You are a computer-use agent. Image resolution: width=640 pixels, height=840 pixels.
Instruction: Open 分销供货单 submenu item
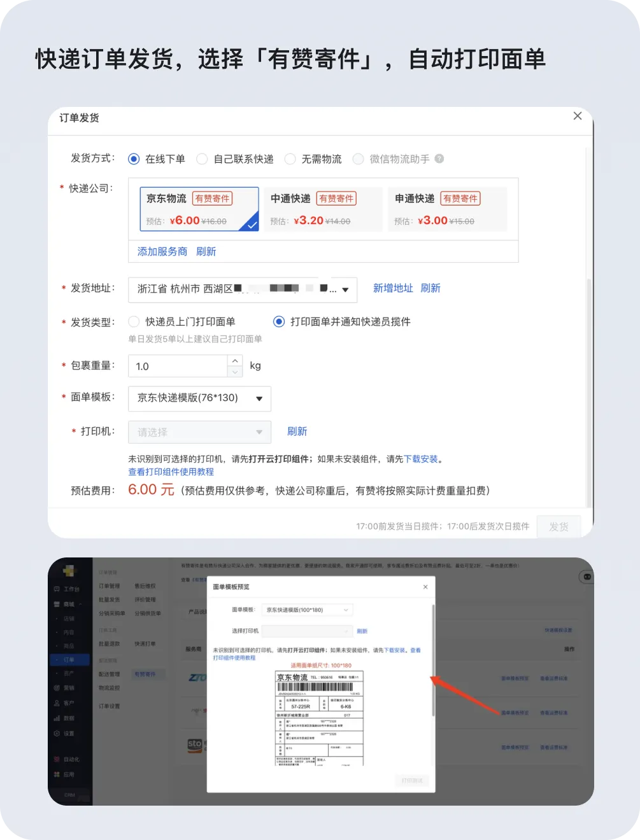pyautogui.click(x=148, y=613)
